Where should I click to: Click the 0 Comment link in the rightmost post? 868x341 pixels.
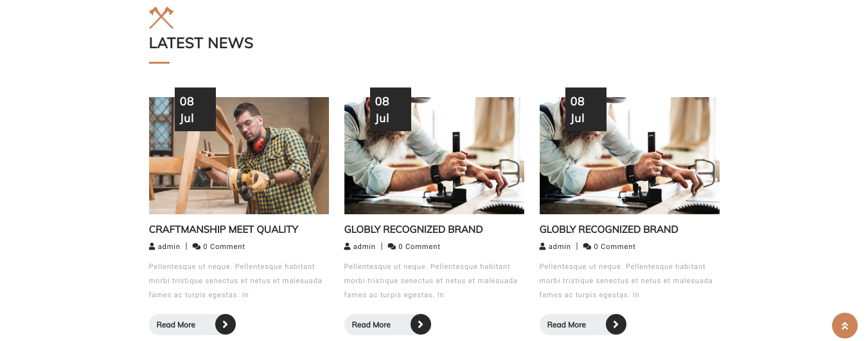tap(614, 246)
